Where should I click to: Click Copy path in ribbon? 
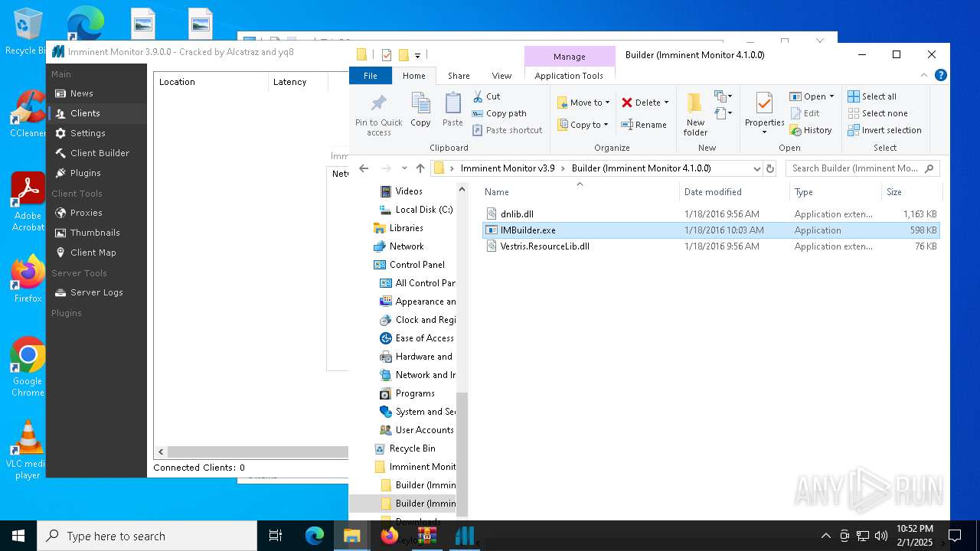[x=499, y=113]
